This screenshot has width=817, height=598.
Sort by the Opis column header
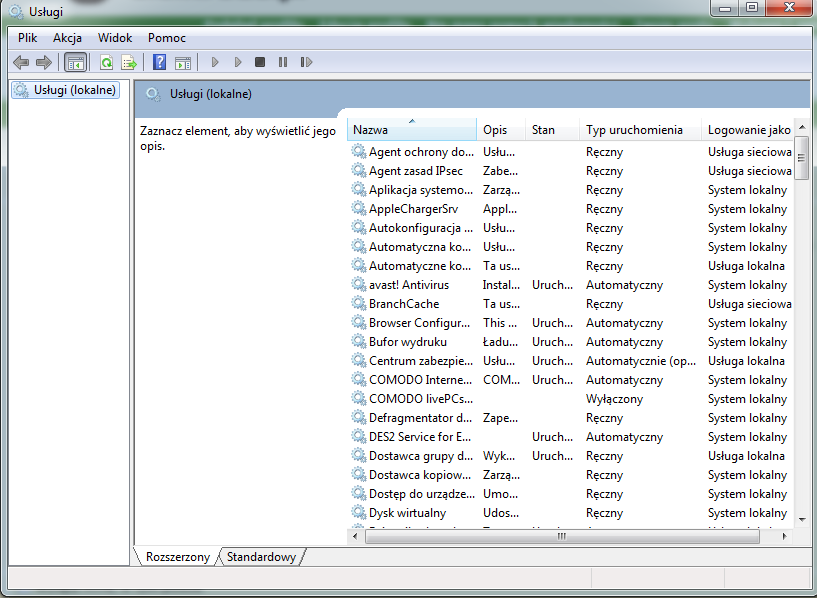click(501, 130)
